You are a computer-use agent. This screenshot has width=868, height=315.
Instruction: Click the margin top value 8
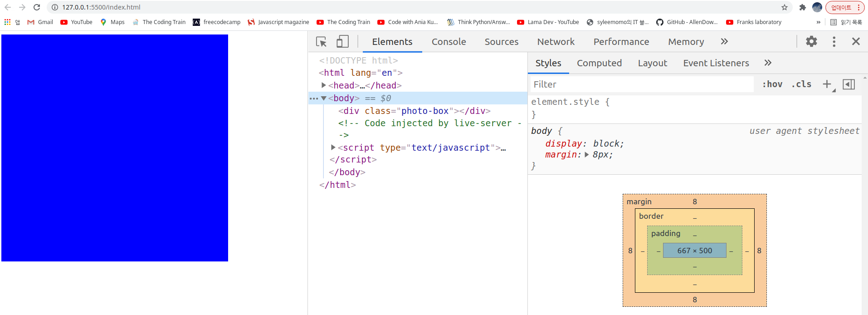694,202
